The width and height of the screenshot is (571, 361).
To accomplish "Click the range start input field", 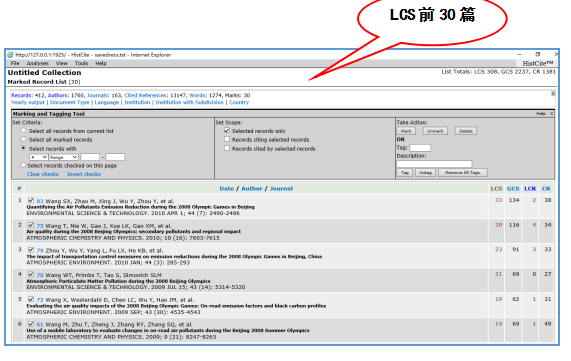I will (90, 157).
